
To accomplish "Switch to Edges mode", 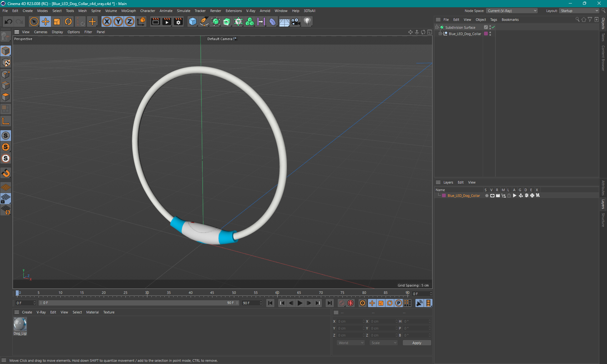I will coord(6,86).
